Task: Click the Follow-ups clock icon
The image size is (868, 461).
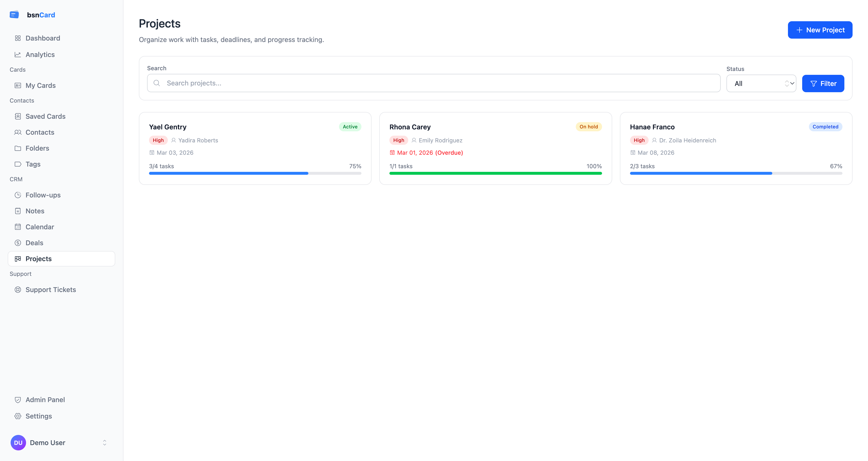Action: pos(18,195)
